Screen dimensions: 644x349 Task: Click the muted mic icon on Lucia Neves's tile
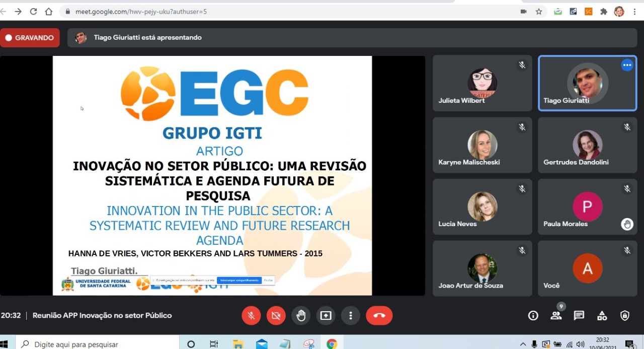coord(522,188)
